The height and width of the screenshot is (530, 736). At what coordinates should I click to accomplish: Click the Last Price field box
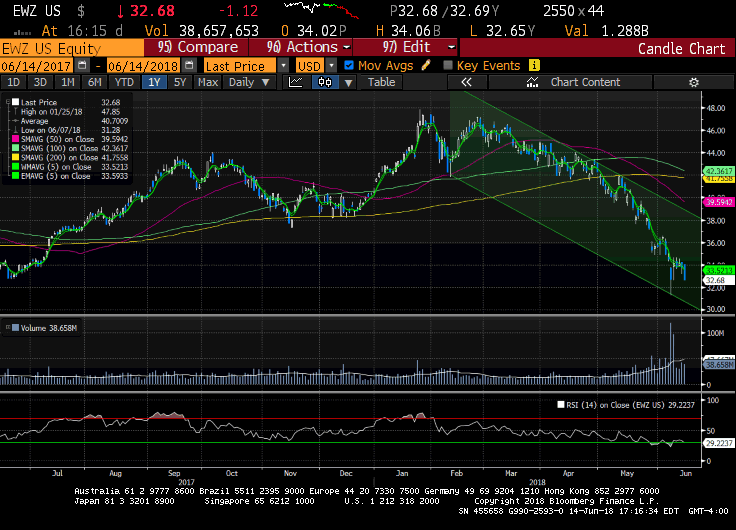click(240, 66)
